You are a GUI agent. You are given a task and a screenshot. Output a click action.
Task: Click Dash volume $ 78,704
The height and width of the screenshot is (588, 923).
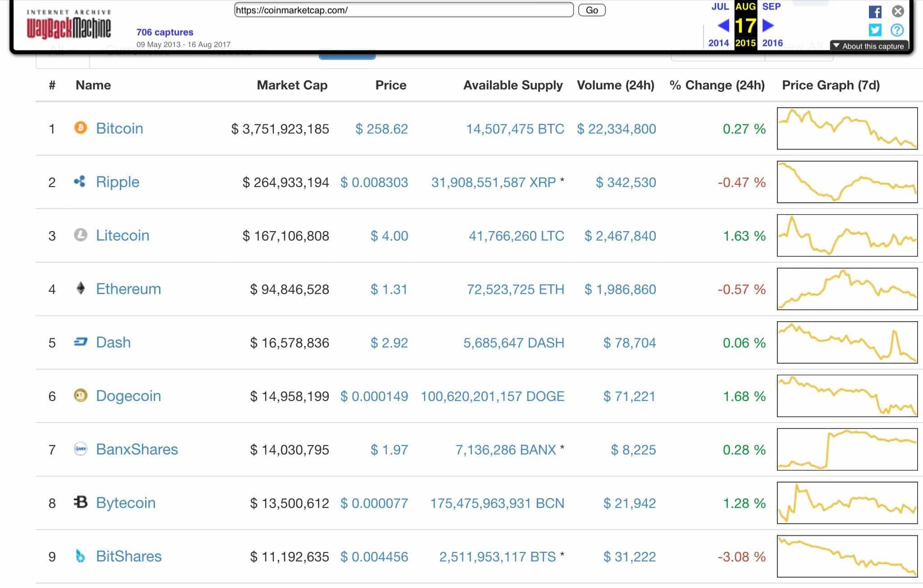coord(630,343)
